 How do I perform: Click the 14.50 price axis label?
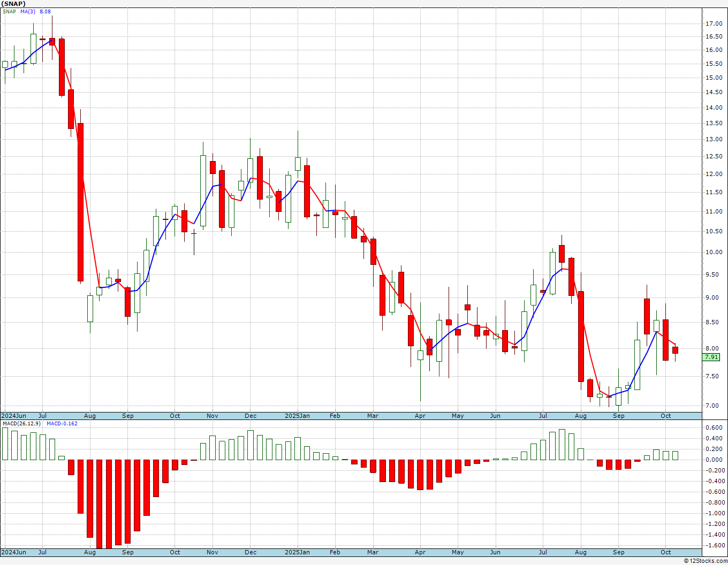pyautogui.click(x=714, y=93)
